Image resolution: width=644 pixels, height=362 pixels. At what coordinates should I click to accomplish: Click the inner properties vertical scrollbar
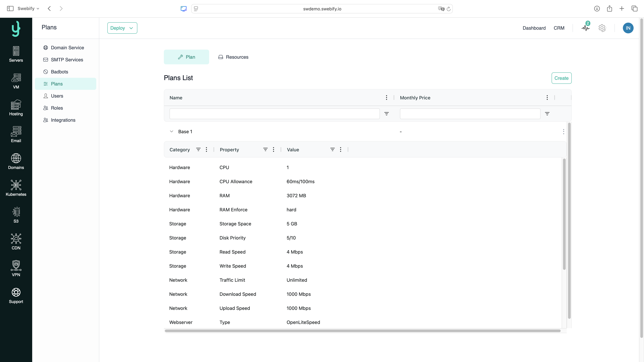tap(564, 214)
